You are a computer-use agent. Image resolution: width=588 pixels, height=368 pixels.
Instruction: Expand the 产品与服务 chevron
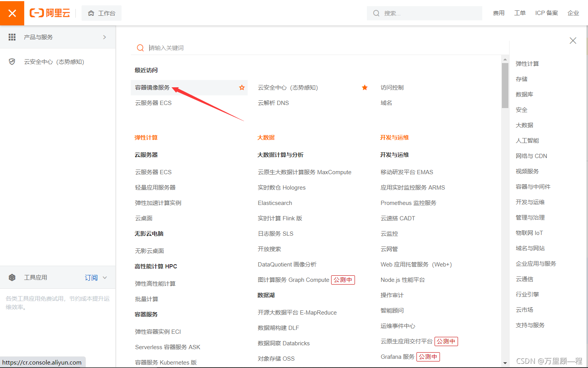pyautogui.click(x=105, y=37)
